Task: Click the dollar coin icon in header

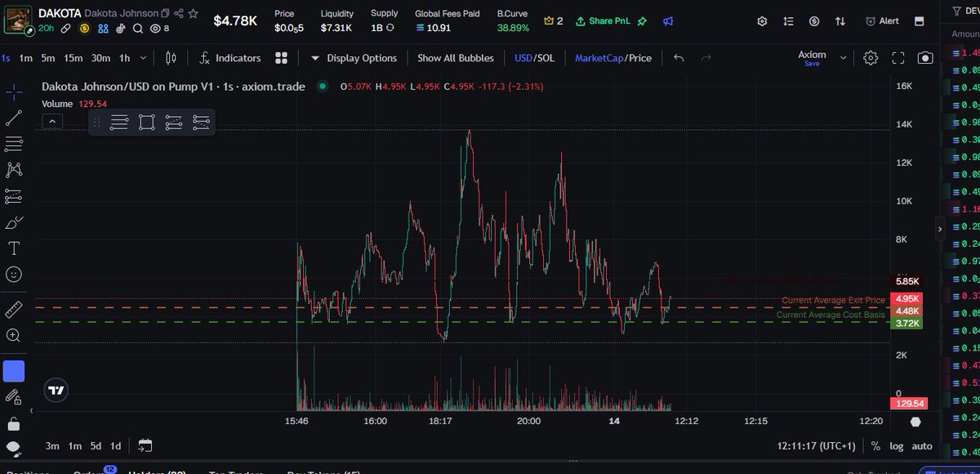Action: [x=814, y=21]
